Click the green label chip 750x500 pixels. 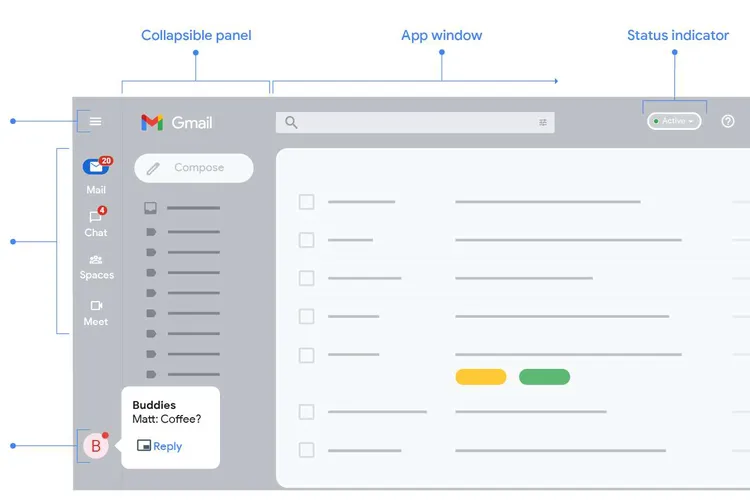click(x=544, y=377)
